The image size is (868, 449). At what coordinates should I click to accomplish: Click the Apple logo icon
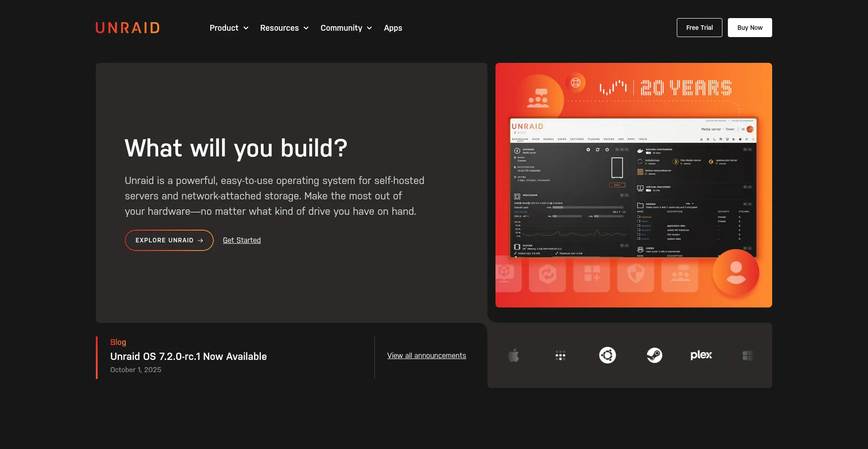click(x=514, y=355)
